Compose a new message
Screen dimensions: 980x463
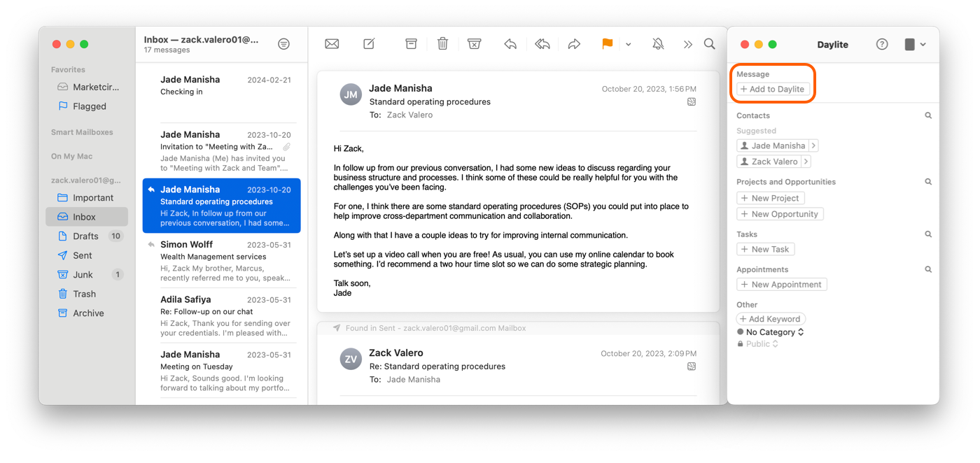point(369,44)
